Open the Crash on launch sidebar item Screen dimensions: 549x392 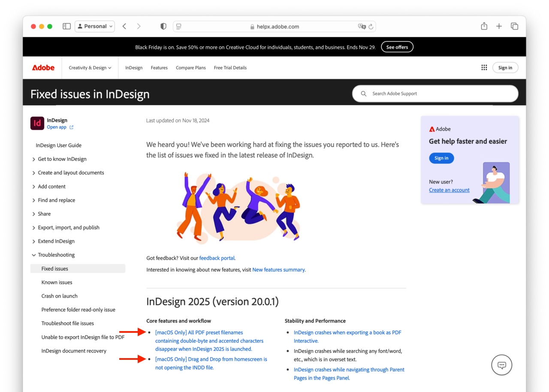click(x=60, y=296)
